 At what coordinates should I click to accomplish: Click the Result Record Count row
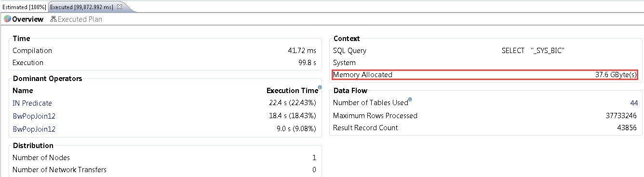(x=485, y=128)
